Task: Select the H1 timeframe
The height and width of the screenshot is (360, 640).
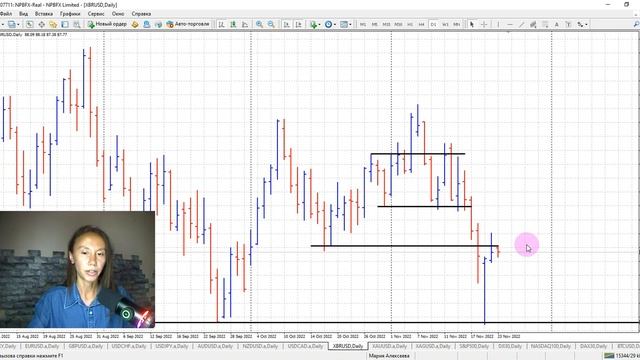Action: [410, 24]
